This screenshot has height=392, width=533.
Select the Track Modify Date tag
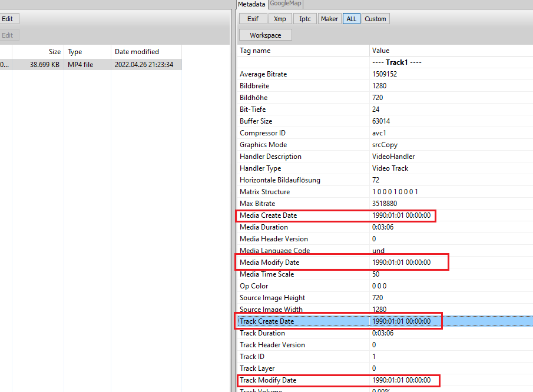tap(385, 380)
